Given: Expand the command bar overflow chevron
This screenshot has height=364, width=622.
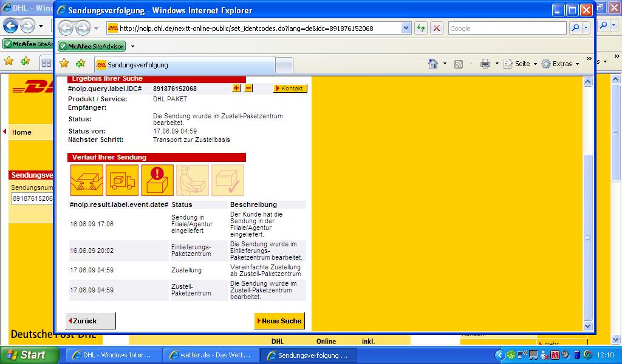Looking at the screenshot, I should click(x=589, y=59).
